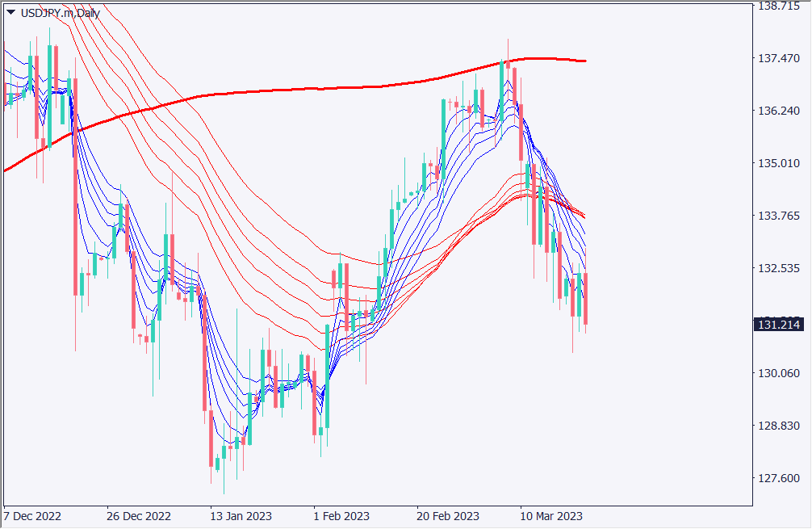Click the 127.600 label on price scale

[x=780, y=478]
